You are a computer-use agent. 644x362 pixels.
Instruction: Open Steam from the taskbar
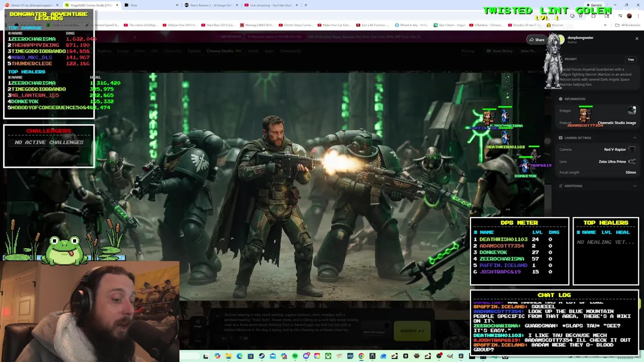(262, 356)
